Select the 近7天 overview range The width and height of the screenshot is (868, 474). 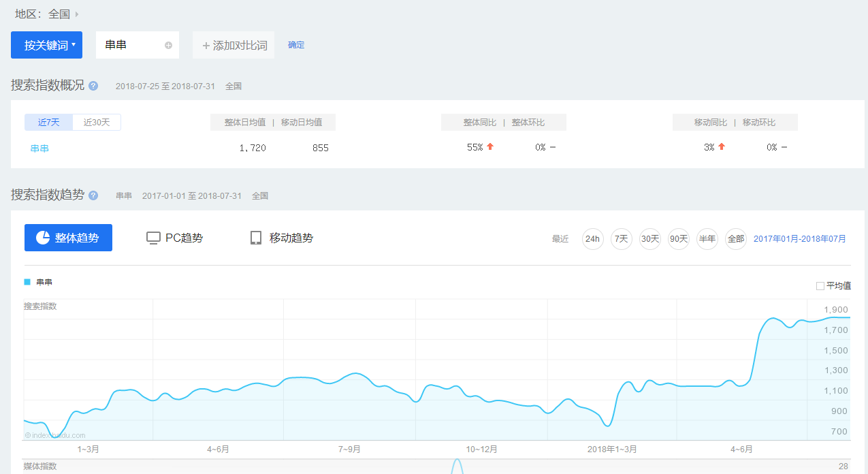(x=49, y=123)
